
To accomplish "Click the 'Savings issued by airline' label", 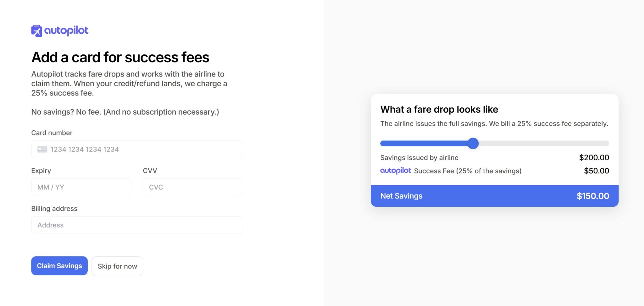I will 419,158.
